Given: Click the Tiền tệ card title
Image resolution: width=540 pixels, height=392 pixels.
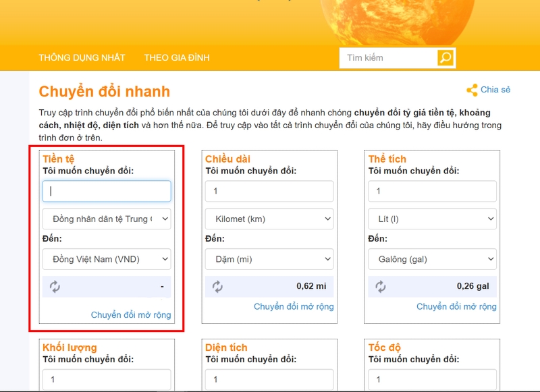Looking at the screenshot, I should [58, 159].
